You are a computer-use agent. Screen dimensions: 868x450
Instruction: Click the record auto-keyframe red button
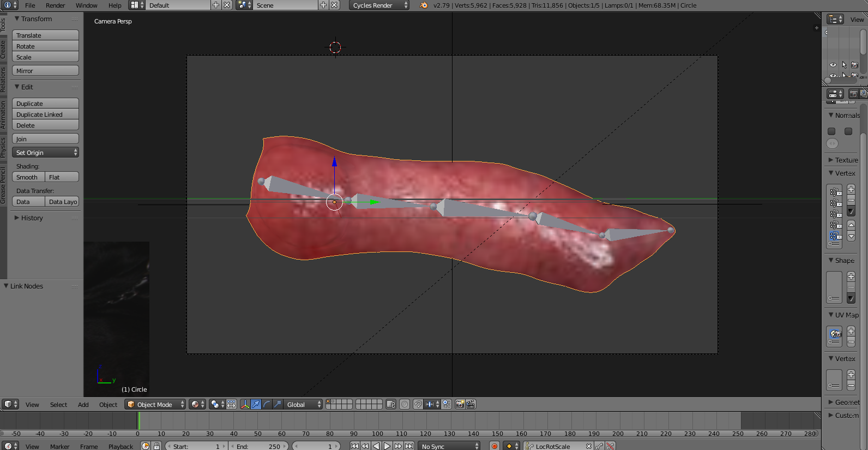(495, 446)
